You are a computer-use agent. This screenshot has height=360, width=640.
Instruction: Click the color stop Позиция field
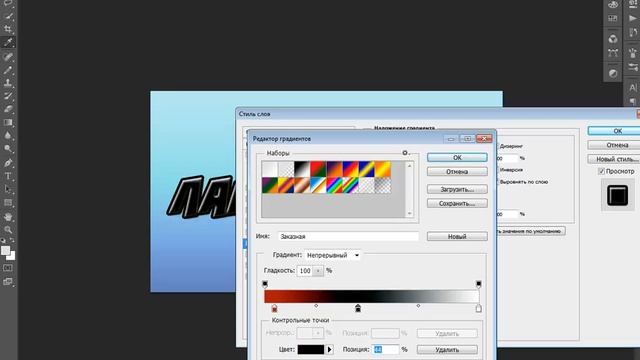[386, 349]
